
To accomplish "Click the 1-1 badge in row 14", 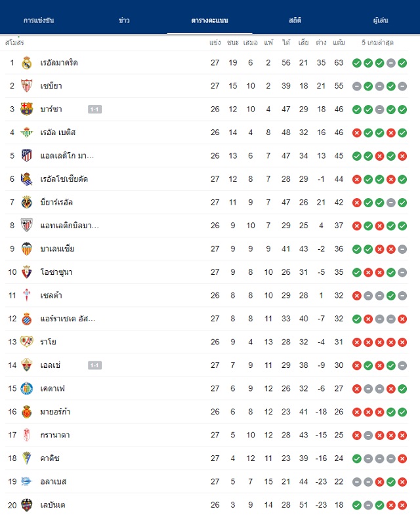I will coord(95,365).
